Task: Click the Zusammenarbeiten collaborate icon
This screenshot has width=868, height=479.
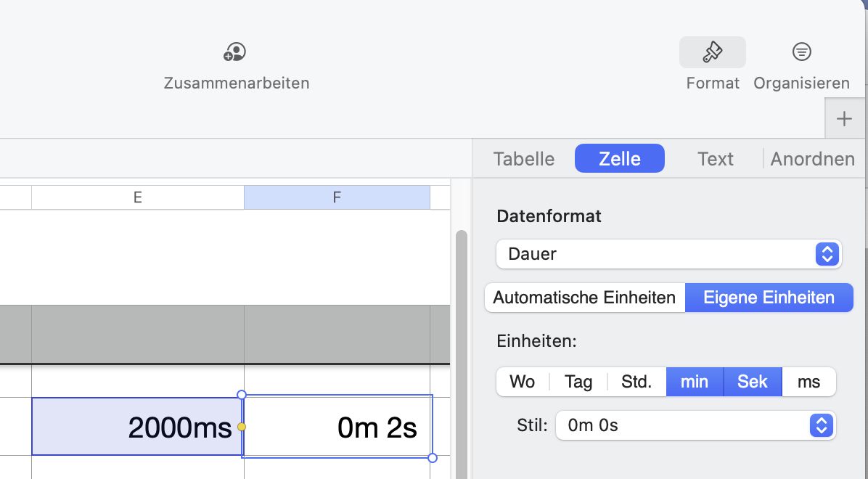Action: tap(235, 52)
